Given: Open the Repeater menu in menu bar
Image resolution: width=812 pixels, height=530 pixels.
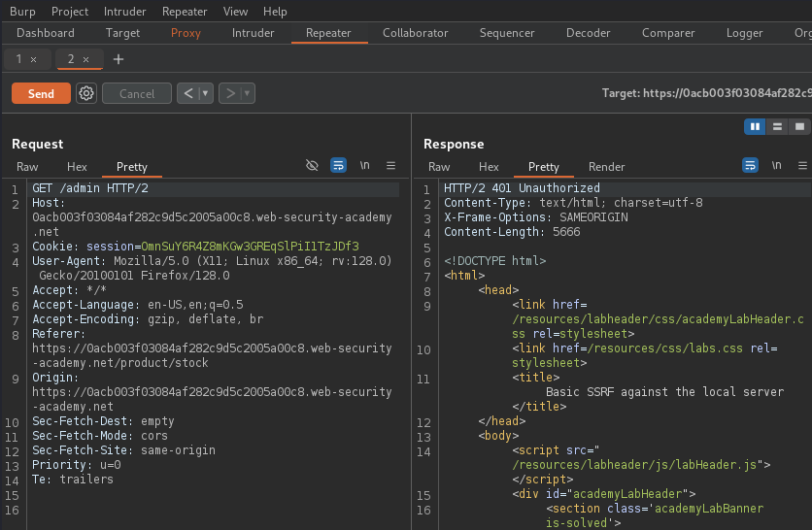Looking at the screenshot, I should coord(185,12).
